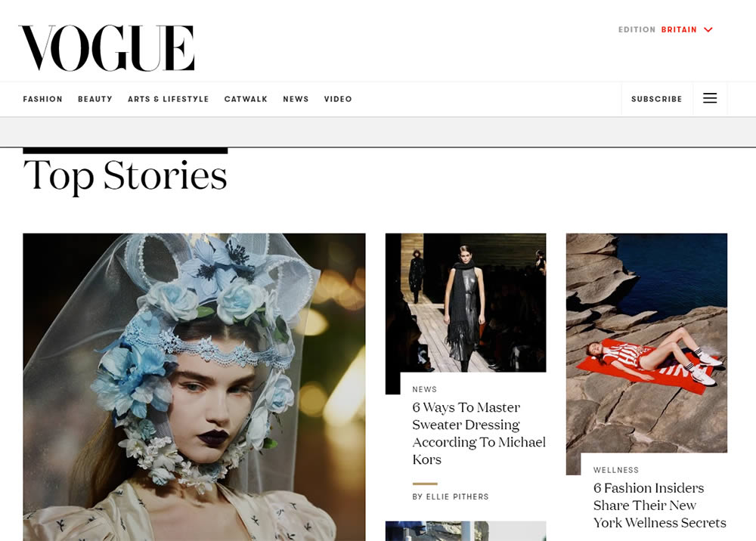View author Ellie Pithers byline

(x=451, y=496)
